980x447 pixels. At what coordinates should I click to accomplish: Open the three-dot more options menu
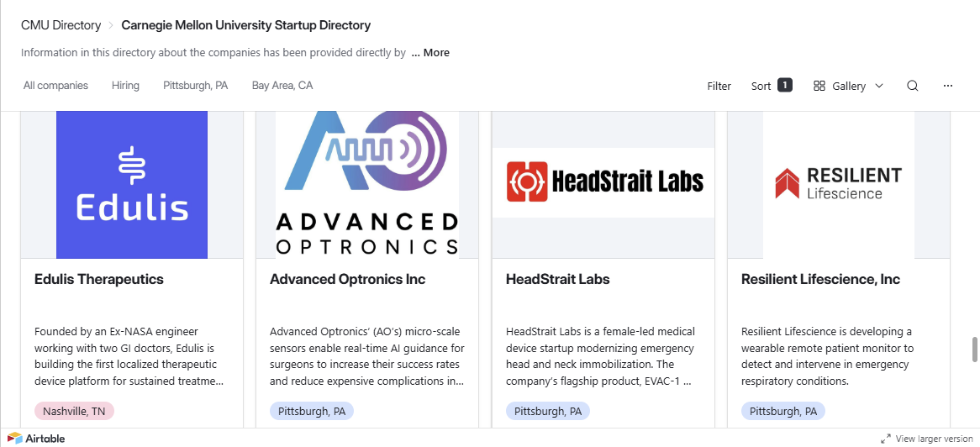coord(948,86)
